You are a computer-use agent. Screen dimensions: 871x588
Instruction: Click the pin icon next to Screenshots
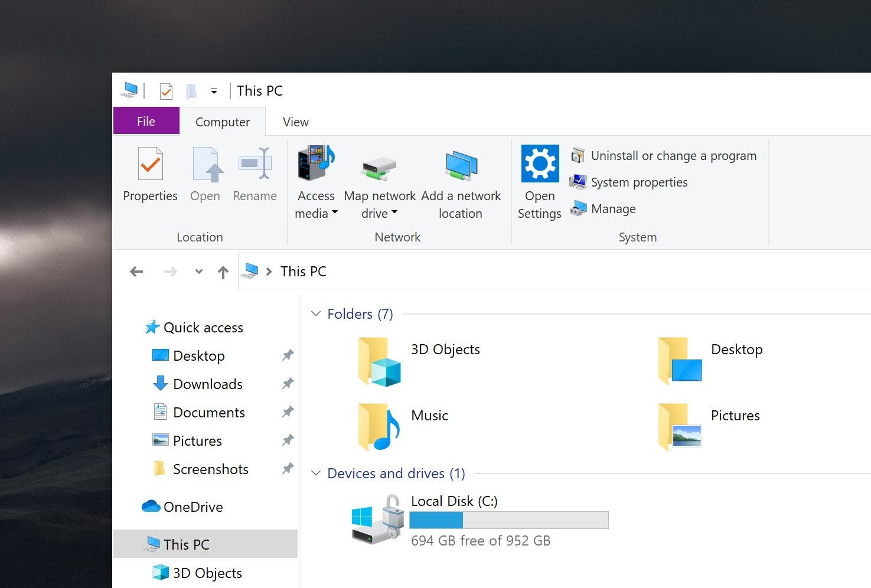[x=288, y=469]
